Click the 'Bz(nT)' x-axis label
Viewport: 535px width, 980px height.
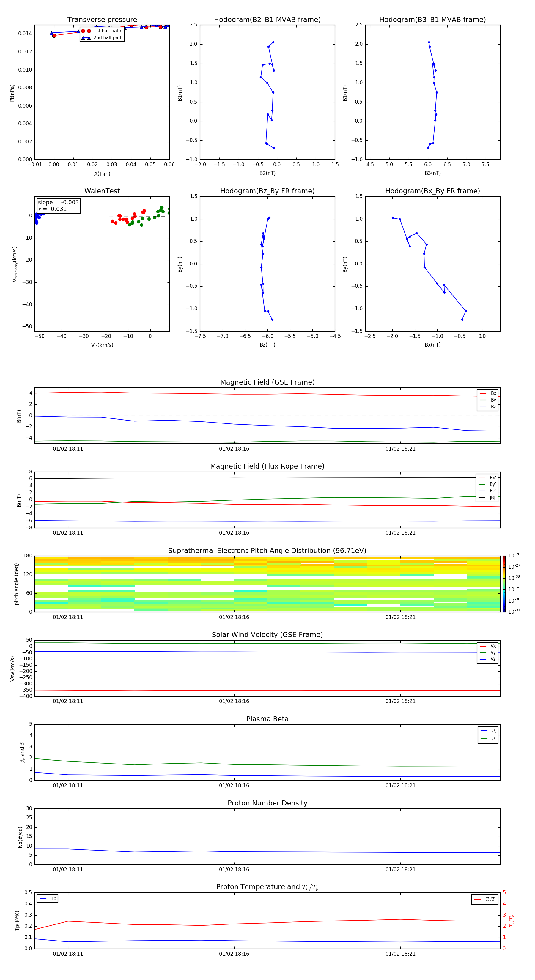267,345
